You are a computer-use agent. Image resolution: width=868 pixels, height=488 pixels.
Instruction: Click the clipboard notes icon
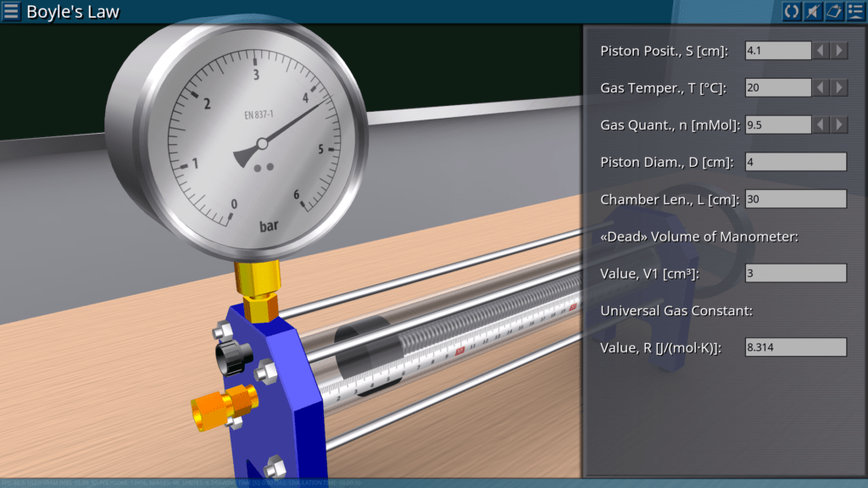click(833, 11)
